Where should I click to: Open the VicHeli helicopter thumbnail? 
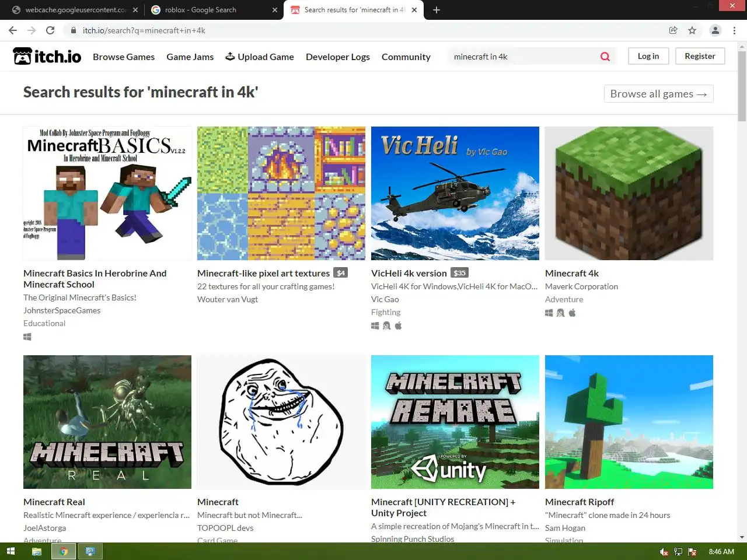click(x=455, y=193)
